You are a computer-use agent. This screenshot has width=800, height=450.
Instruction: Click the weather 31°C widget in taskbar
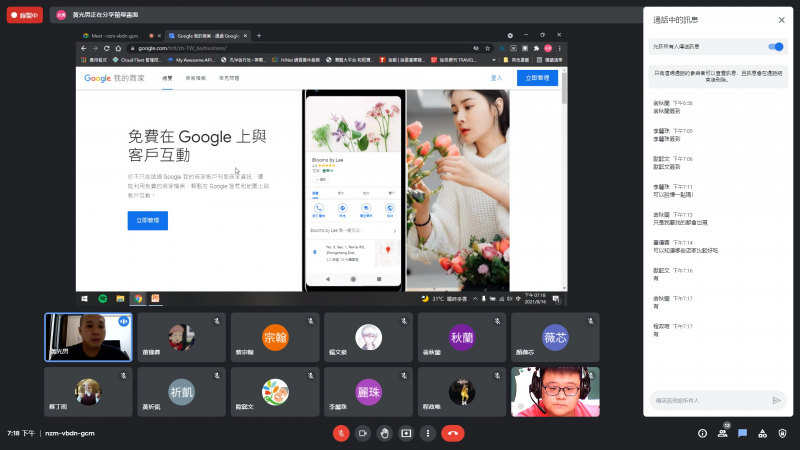(x=444, y=298)
